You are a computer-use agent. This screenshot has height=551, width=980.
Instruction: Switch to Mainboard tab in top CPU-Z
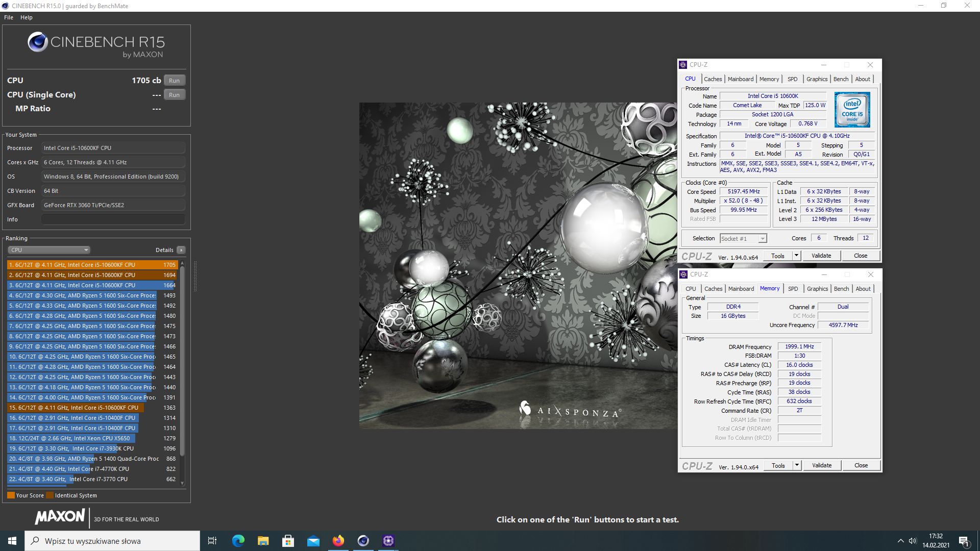[741, 79]
